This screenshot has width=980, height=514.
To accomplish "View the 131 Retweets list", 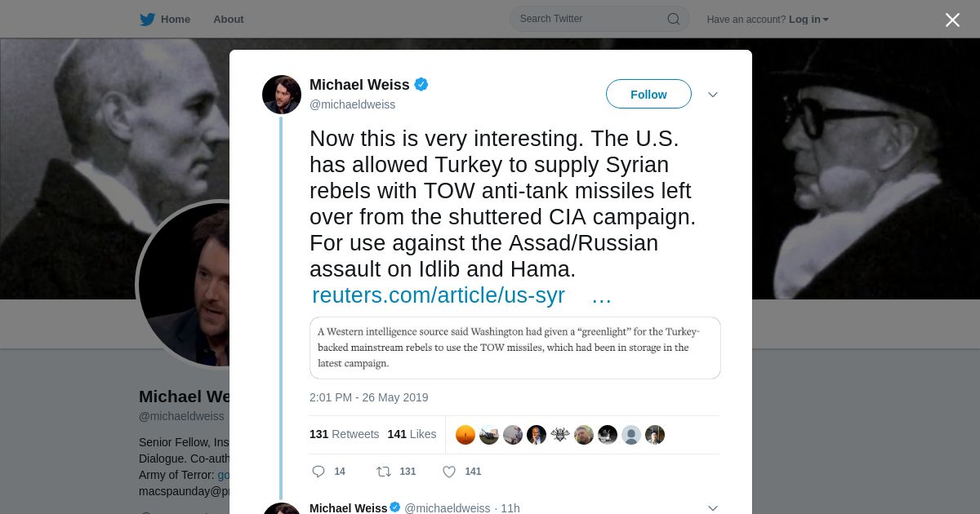I will 344,434.
